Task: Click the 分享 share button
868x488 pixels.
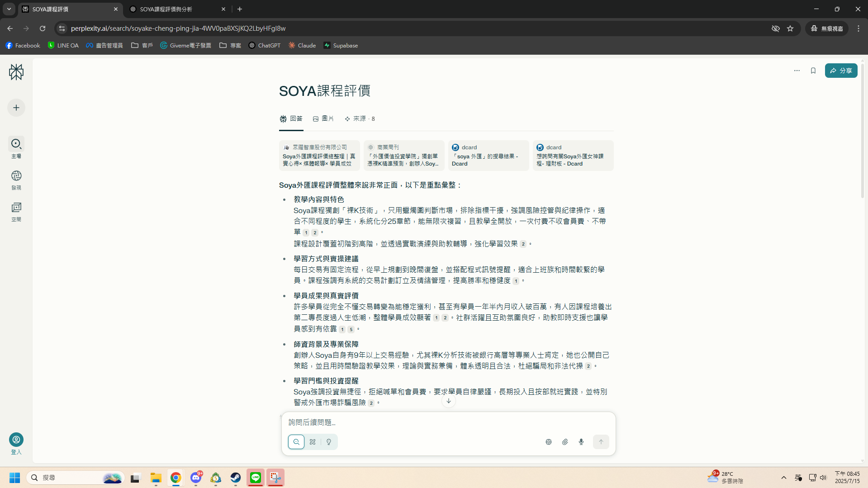Action: 841,71
